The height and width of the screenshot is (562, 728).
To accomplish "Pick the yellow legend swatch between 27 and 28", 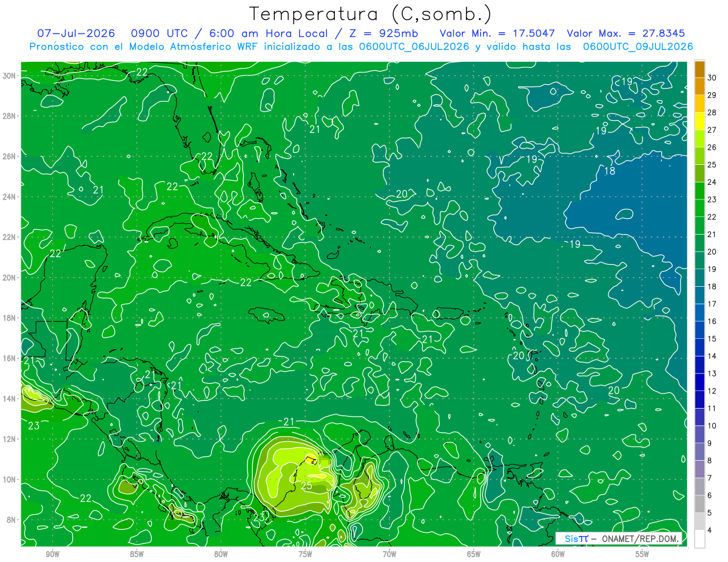I will coord(699,121).
